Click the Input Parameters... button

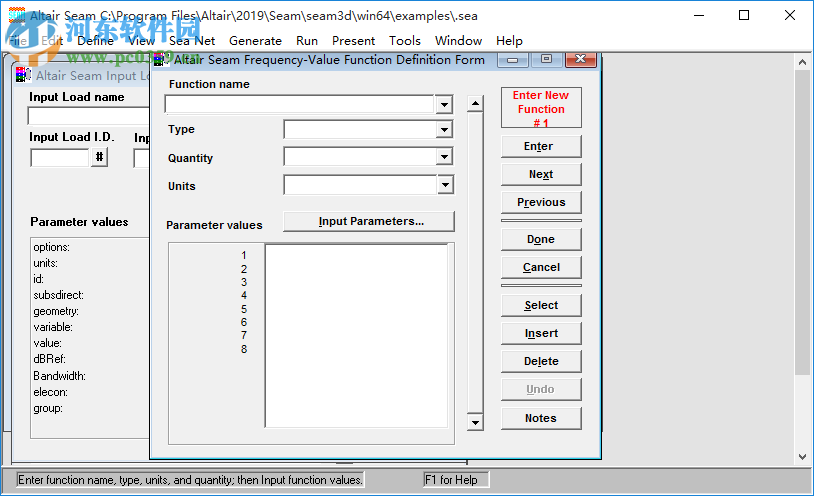point(369,221)
